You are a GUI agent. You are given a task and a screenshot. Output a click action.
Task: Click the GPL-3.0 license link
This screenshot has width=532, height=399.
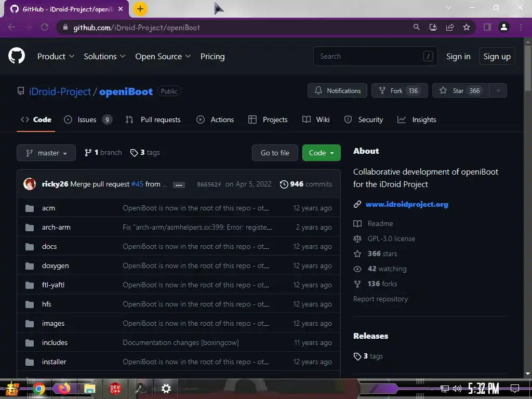[x=391, y=238]
